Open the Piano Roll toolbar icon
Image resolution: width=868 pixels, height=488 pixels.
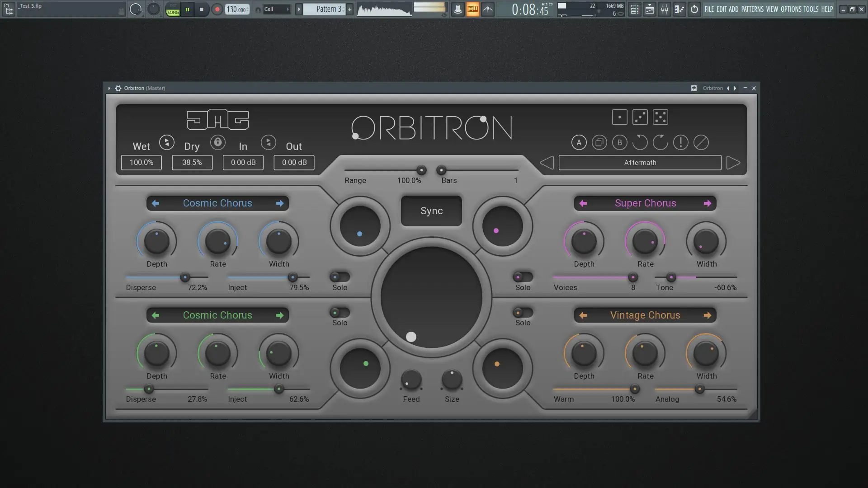649,9
